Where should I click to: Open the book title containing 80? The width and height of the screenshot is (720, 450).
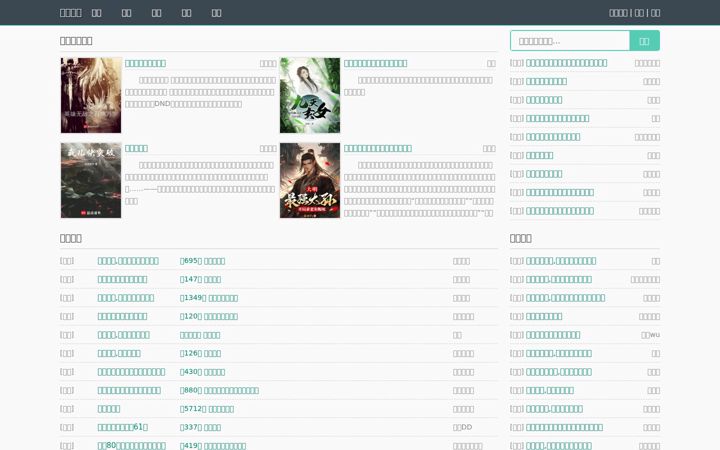[x=131, y=445]
